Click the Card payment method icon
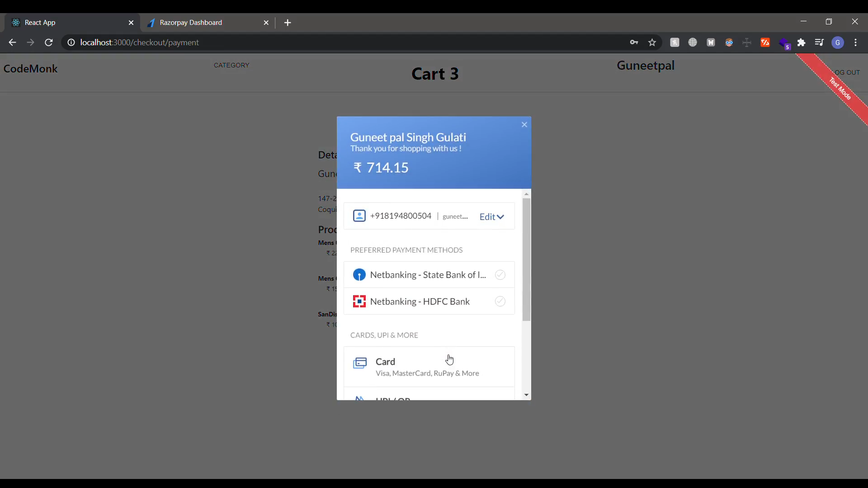 coord(360,364)
